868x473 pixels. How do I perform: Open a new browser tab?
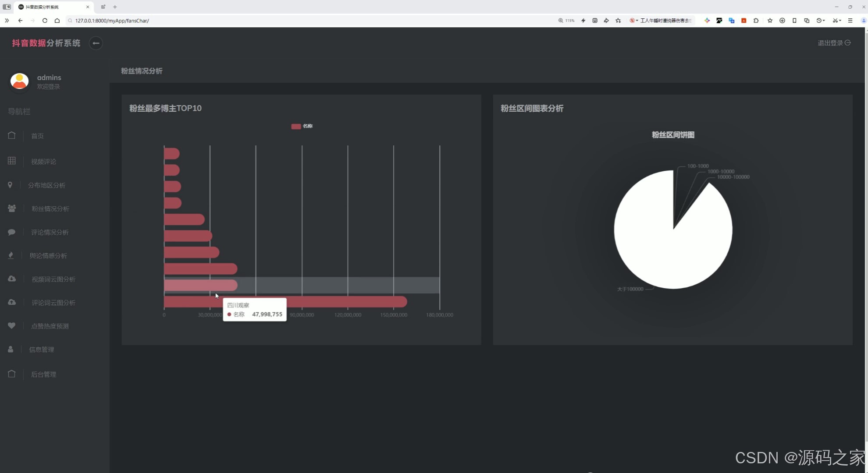[x=115, y=7]
